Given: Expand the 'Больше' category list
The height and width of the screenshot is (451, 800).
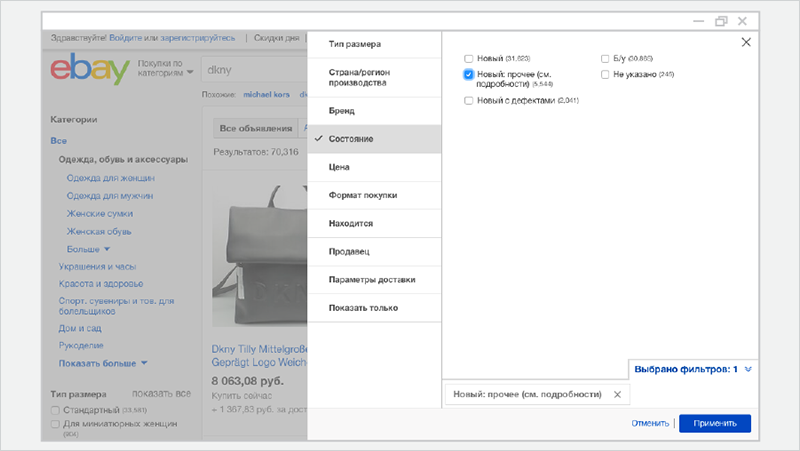Looking at the screenshot, I should [88, 249].
